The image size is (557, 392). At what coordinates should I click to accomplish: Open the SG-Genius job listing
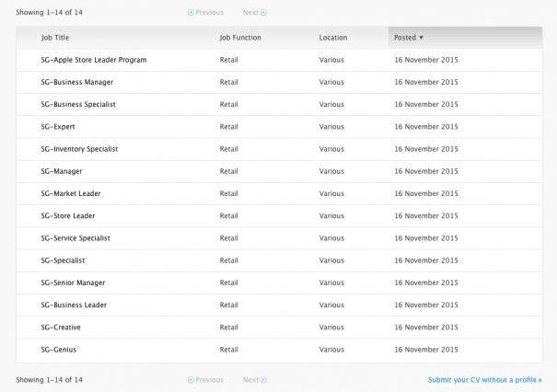coord(59,350)
